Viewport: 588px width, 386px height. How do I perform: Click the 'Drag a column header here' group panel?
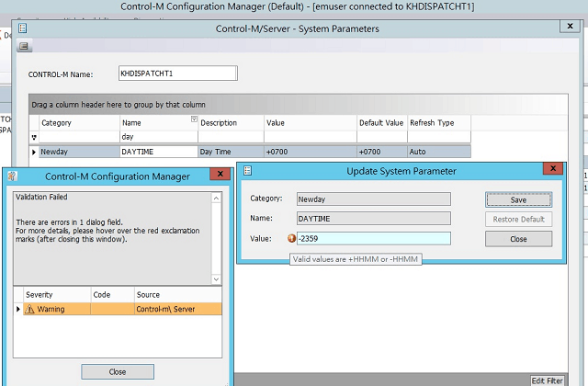pyautogui.click(x=298, y=105)
